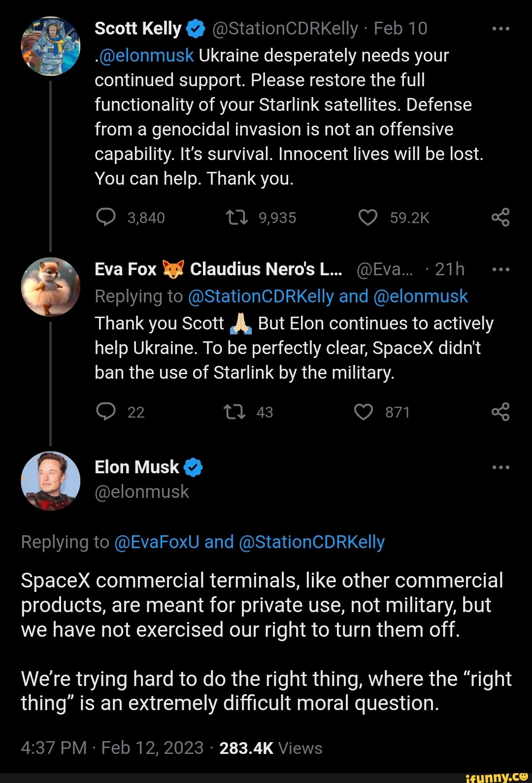Like Scott Kelly's tweet
The width and height of the screenshot is (532, 783).
[x=367, y=217]
